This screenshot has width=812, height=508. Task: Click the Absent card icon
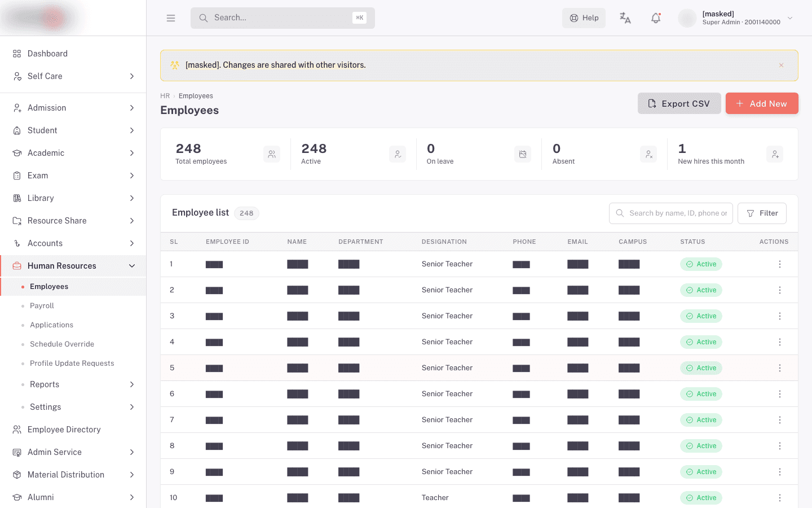648,154
